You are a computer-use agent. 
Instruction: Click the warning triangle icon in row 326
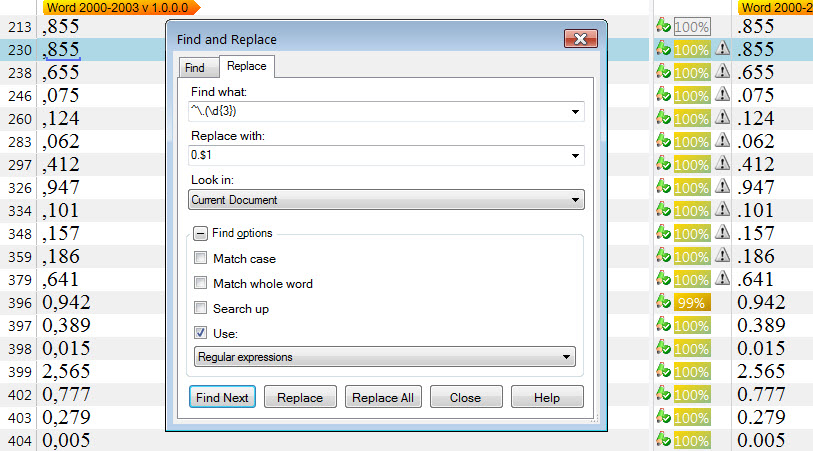tap(724, 187)
